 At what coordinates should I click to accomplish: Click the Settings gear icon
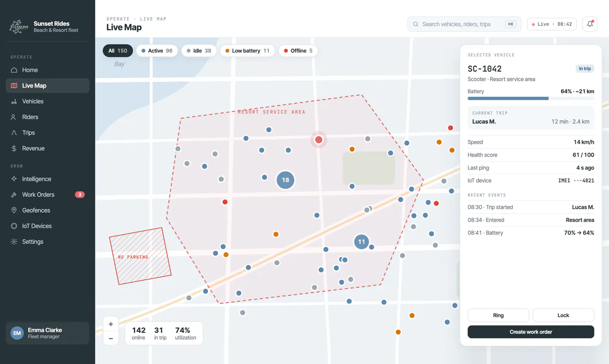click(14, 242)
